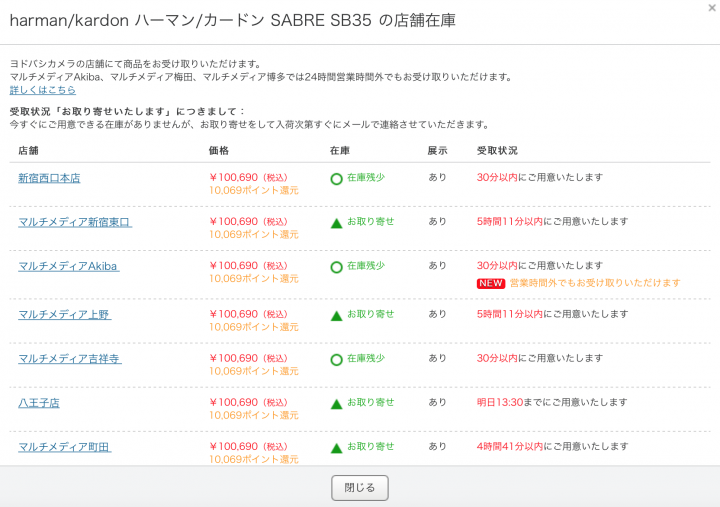Image resolution: width=720 pixels, height=507 pixels.
Task: Click お取り寄せ label in 八王子店 row
Action: coord(371,402)
